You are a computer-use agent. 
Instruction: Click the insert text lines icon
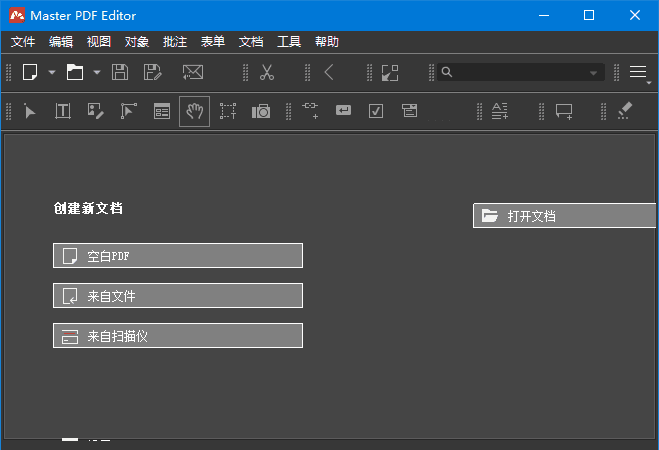point(500,111)
